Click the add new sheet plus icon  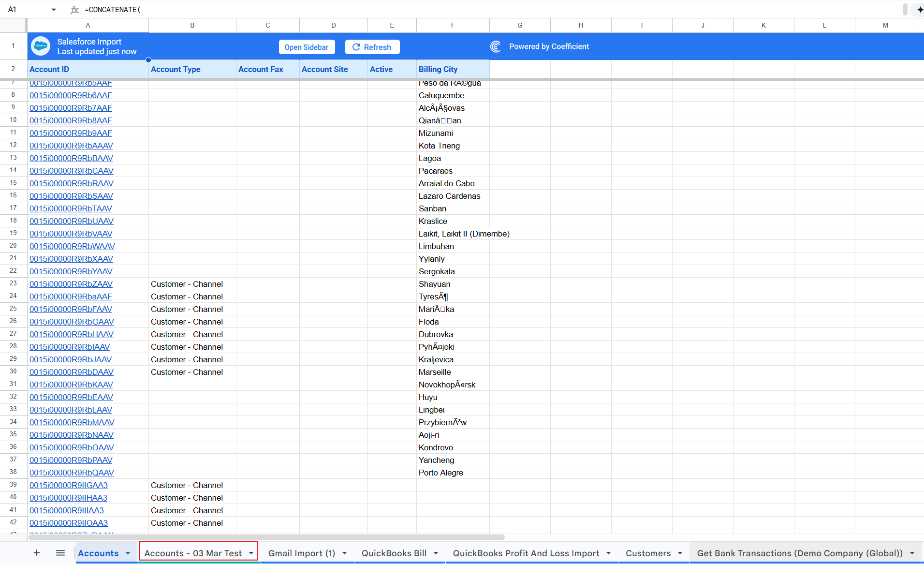[37, 553]
